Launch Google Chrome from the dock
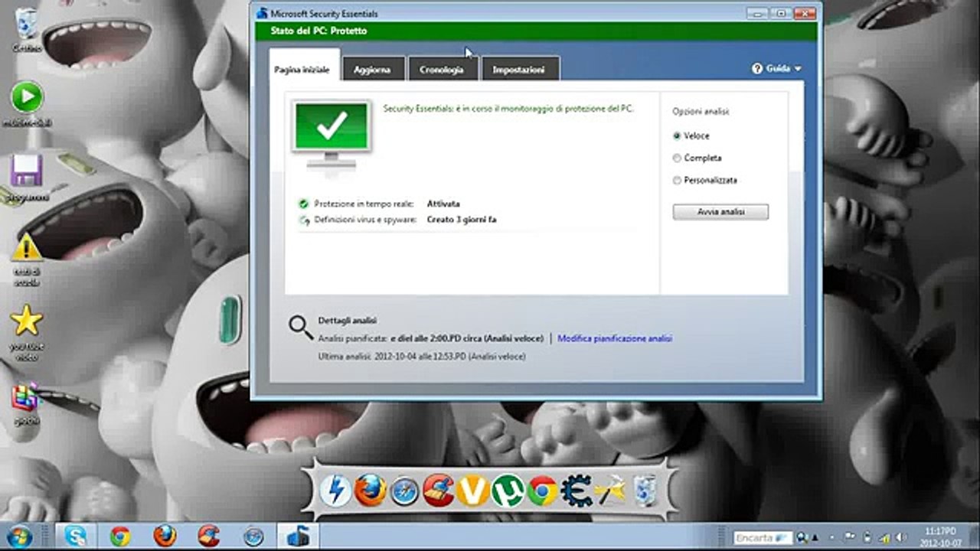Viewport: 980px width, 551px height. tap(541, 491)
